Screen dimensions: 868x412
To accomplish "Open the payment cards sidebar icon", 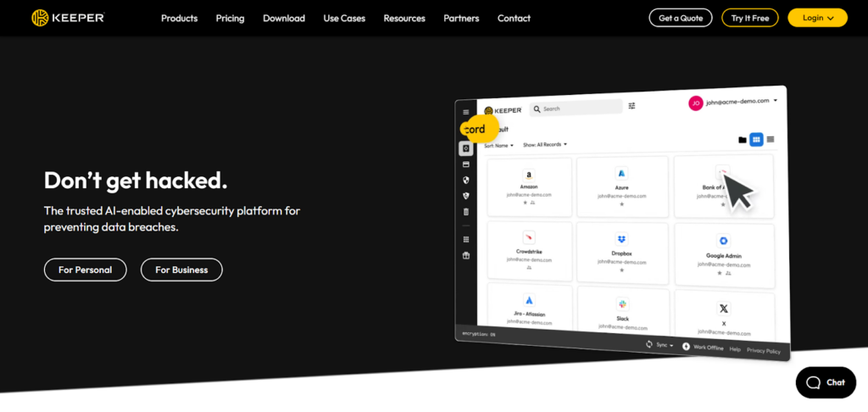I will click(x=465, y=164).
